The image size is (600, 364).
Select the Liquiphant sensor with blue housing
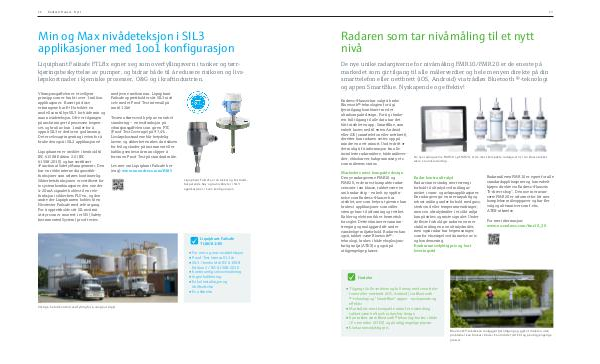click(233, 122)
